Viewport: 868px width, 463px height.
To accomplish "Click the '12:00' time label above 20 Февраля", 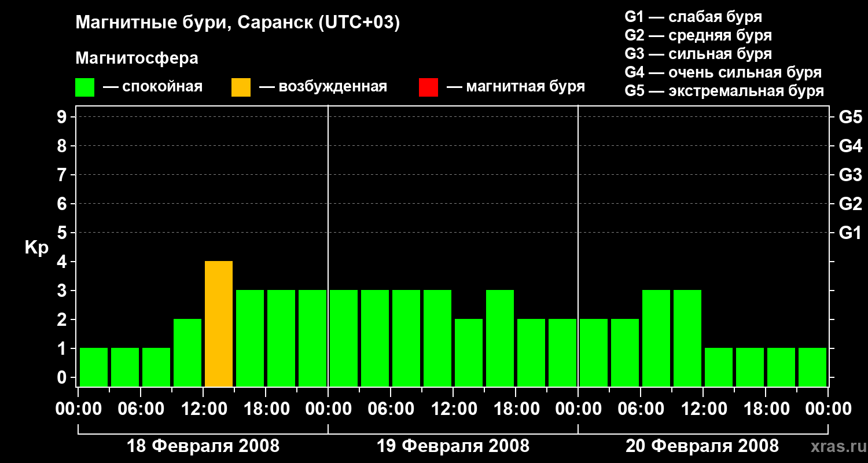I will coord(703,409).
